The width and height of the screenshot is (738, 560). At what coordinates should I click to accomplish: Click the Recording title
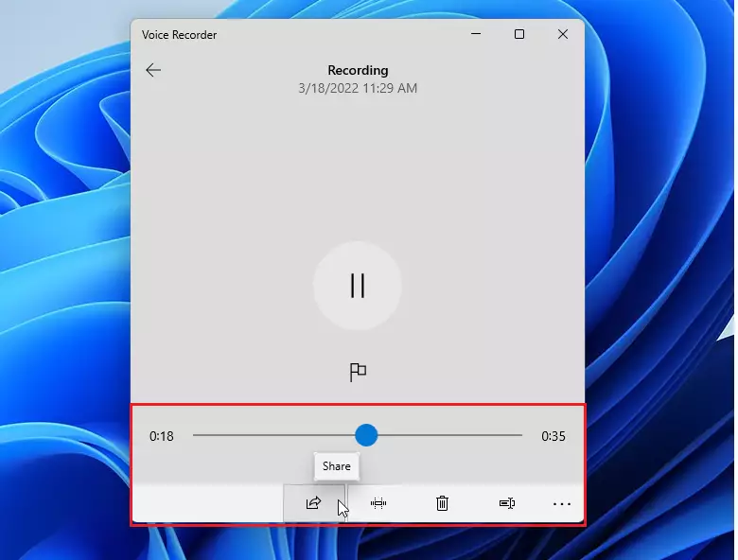(x=358, y=70)
